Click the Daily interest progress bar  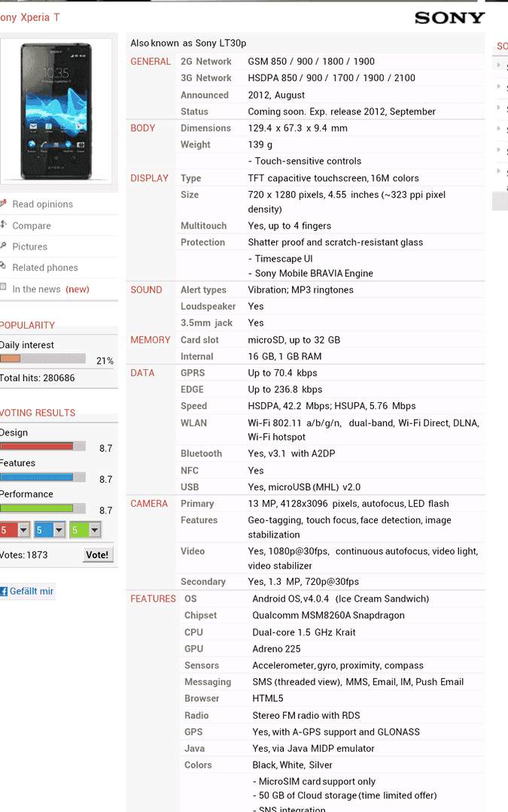(x=42, y=359)
